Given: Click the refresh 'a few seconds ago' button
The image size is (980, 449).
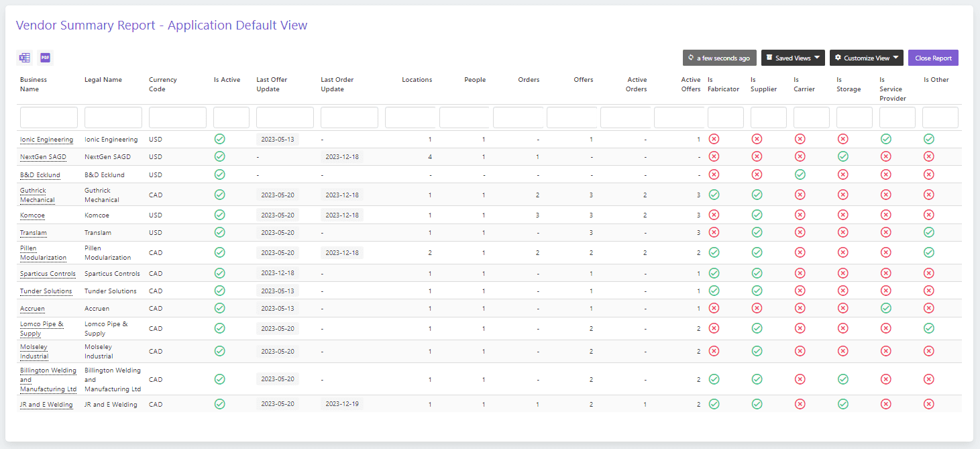Looking at the screenshot, I should point(720,58).
